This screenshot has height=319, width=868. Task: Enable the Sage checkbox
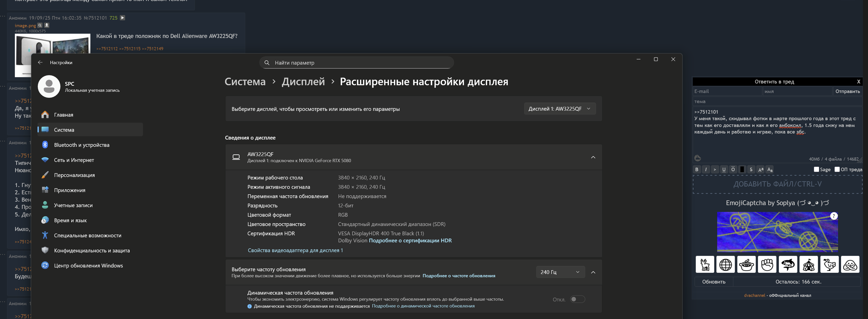(816, 170)
